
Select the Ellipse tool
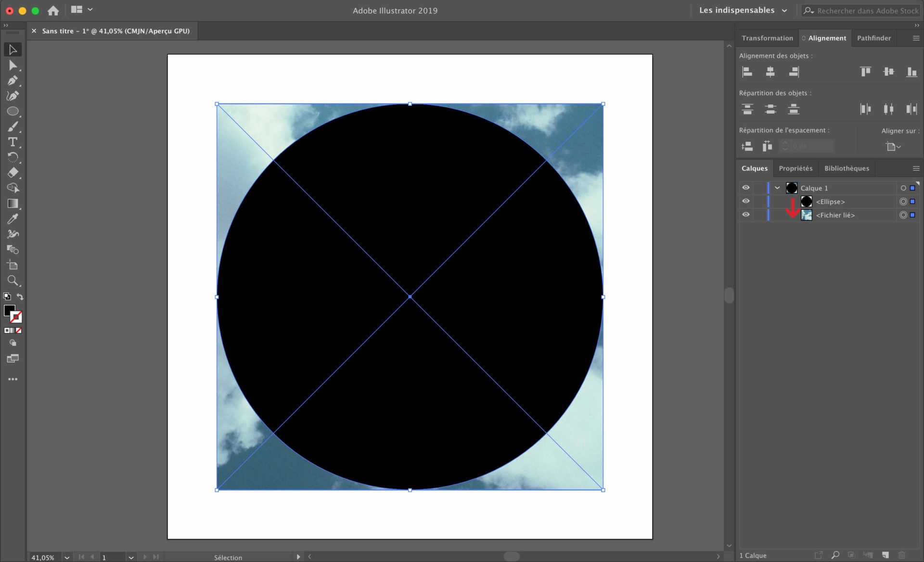(x=13, y=111)
